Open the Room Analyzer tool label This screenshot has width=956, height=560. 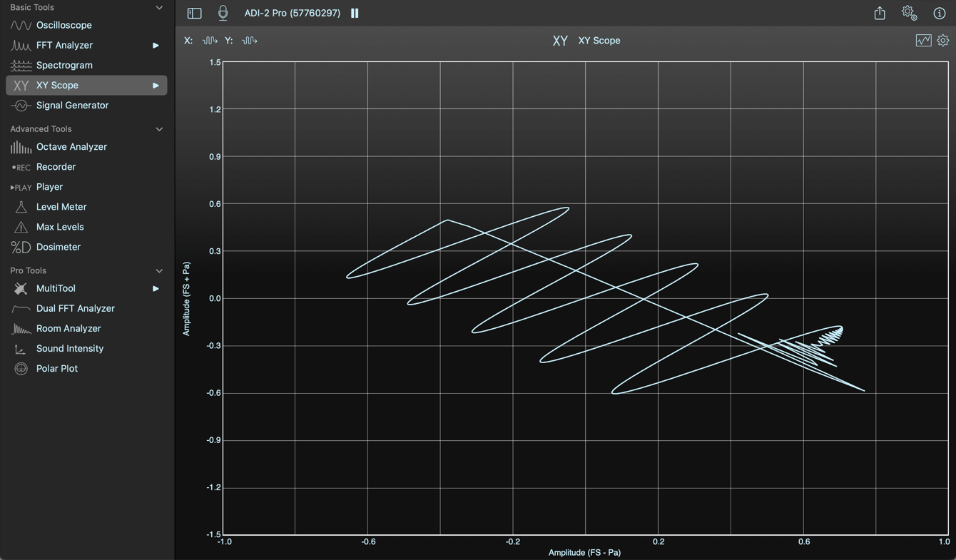tap(68, 329)
